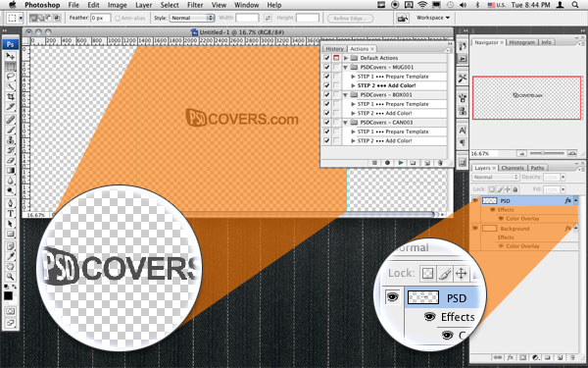Image resolution: width=588 pixels, height=368 pixels.
Task: Hide the PSD layer in magnified view
Action: 393,297
